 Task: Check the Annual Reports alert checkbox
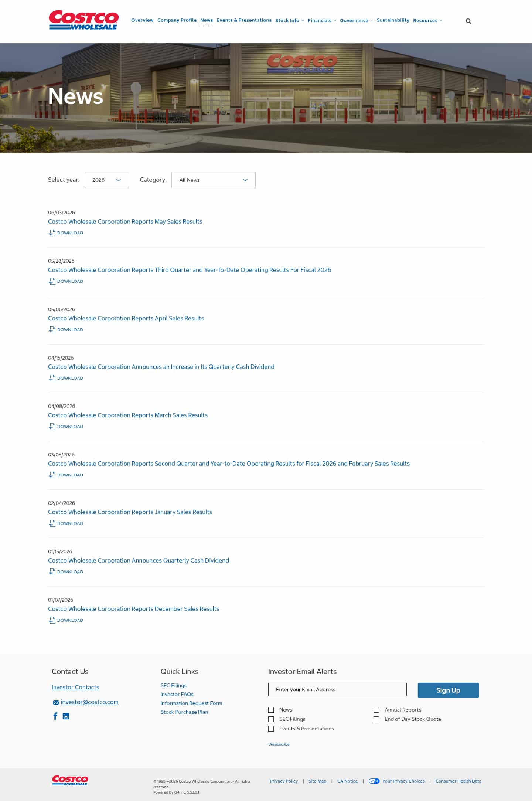point(376,710)
